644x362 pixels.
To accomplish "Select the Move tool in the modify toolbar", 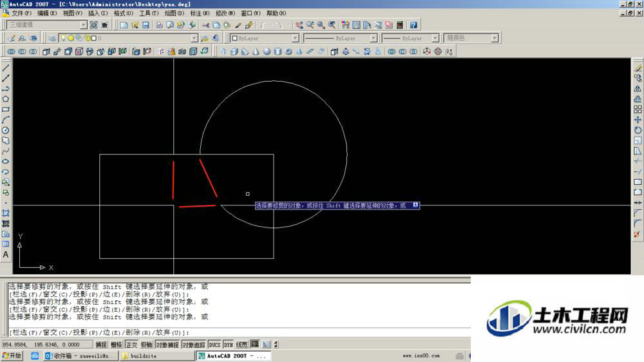I will point(638,120).
